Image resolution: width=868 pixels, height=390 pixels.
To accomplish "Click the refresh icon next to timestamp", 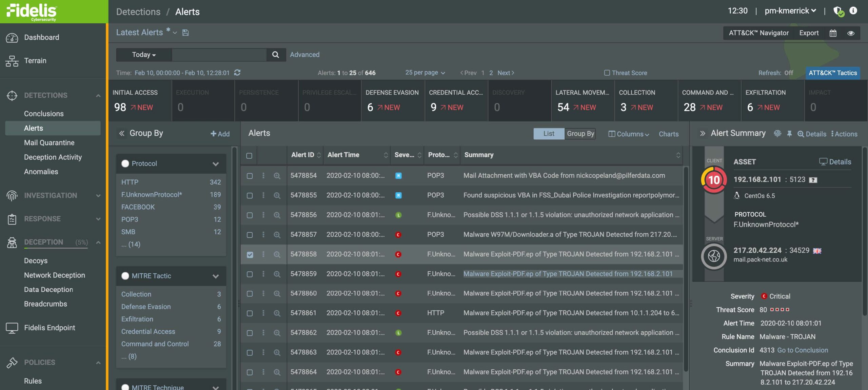I will [237, 73].
